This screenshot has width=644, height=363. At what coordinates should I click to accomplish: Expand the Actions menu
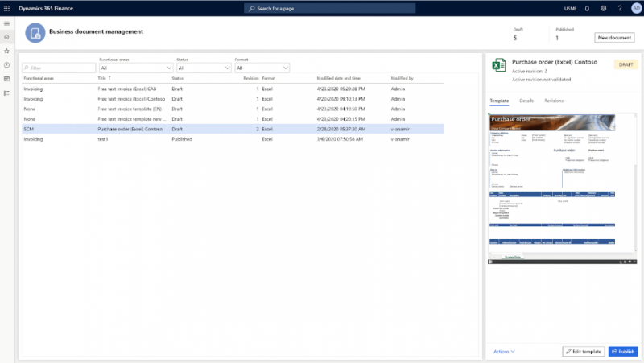(504, 352)
